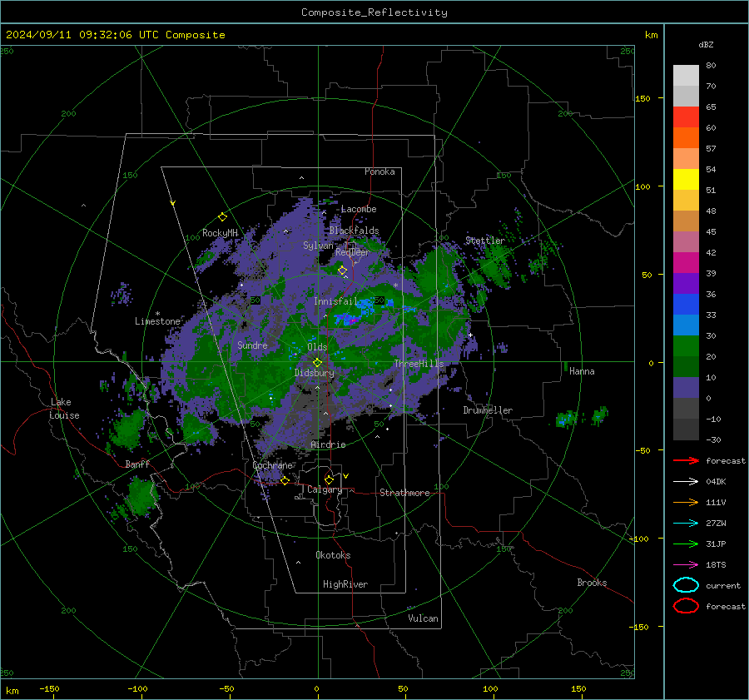Image resolution: width=749 pixels, height=700 pixels.
Task: Click the Composite_Reflectivity title text
Action: click(374, 12)
